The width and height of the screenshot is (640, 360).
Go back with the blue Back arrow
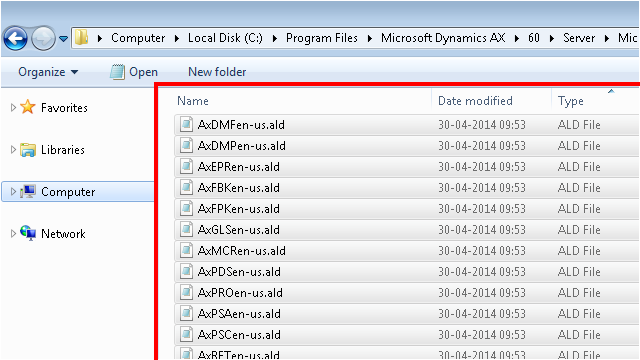tap(16, 39)
